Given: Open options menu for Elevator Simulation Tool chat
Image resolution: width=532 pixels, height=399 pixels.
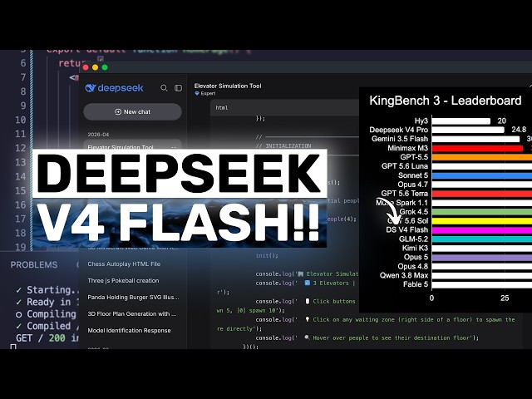Looking at the screenshot, I should pyautogui.click(x=174, y=147).
